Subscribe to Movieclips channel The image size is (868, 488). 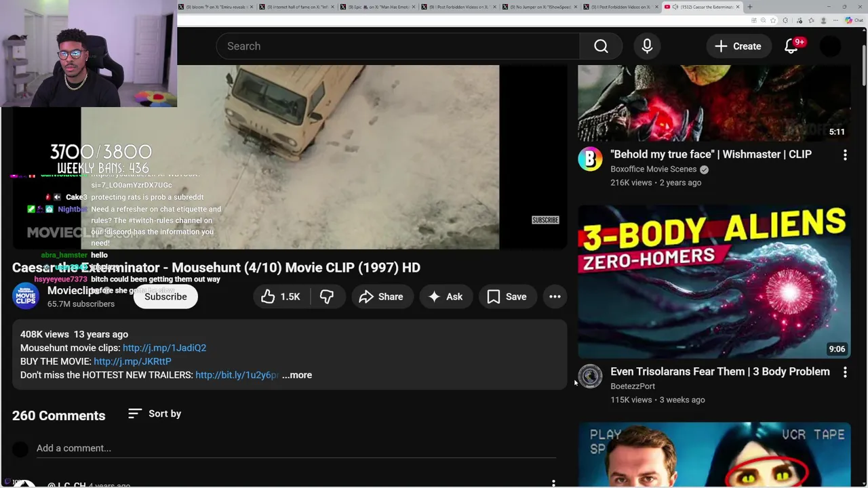(165, 297)
